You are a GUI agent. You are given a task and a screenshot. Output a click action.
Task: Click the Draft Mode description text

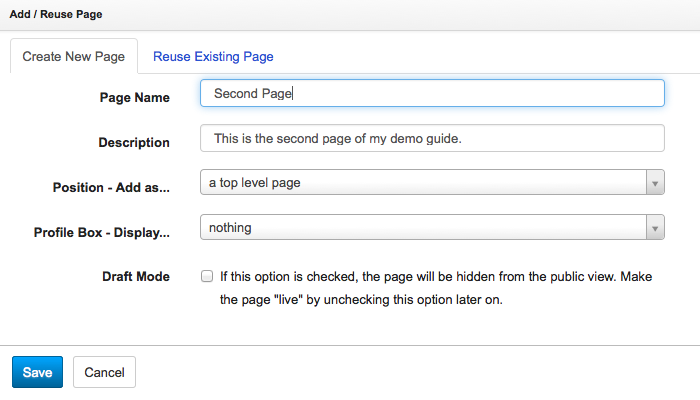click(x=436, y=288)
